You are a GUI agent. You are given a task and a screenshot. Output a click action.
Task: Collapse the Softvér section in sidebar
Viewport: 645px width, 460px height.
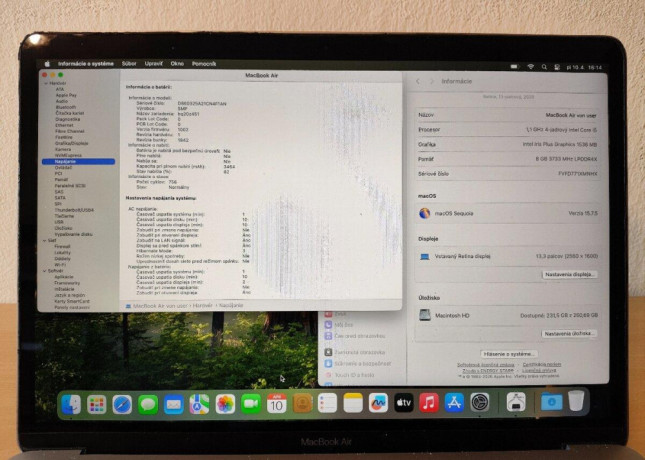44,271
